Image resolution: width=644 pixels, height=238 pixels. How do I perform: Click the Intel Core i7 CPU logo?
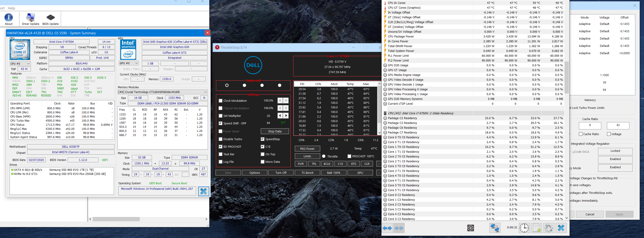click(x=20, y=49)
